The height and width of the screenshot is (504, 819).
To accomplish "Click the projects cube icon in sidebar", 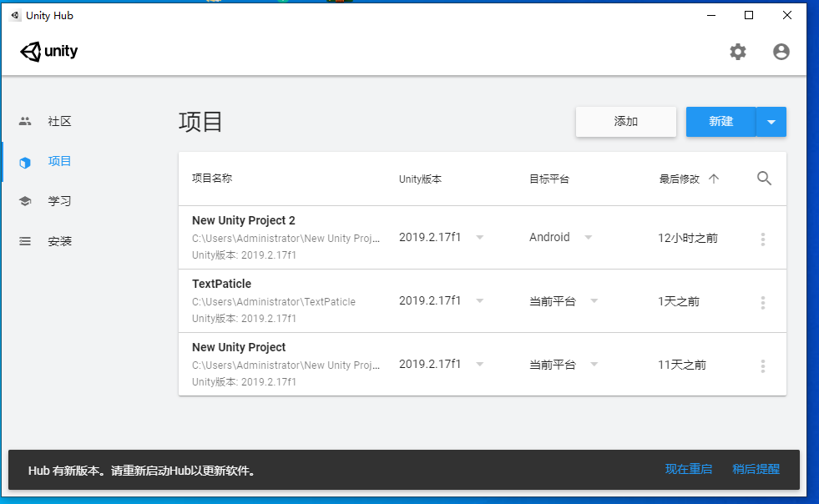I will pyautogui.click(x=25, y=163).
